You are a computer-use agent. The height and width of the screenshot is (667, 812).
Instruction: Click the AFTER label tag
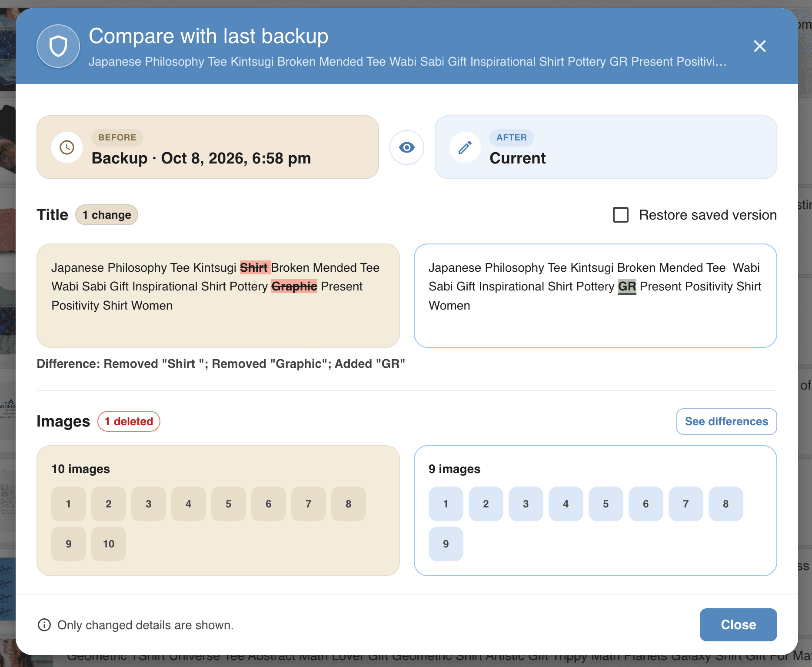click(512, 137)
